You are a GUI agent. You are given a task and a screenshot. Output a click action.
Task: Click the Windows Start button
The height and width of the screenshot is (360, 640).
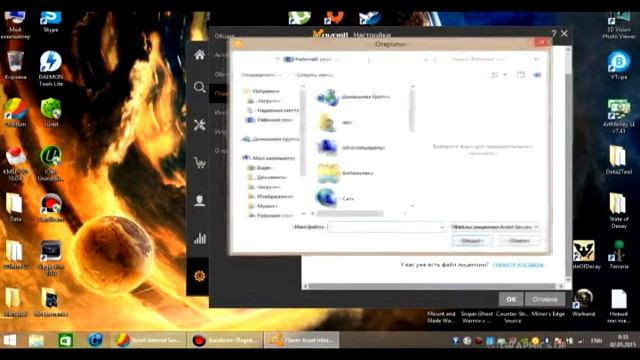point(10,340)
